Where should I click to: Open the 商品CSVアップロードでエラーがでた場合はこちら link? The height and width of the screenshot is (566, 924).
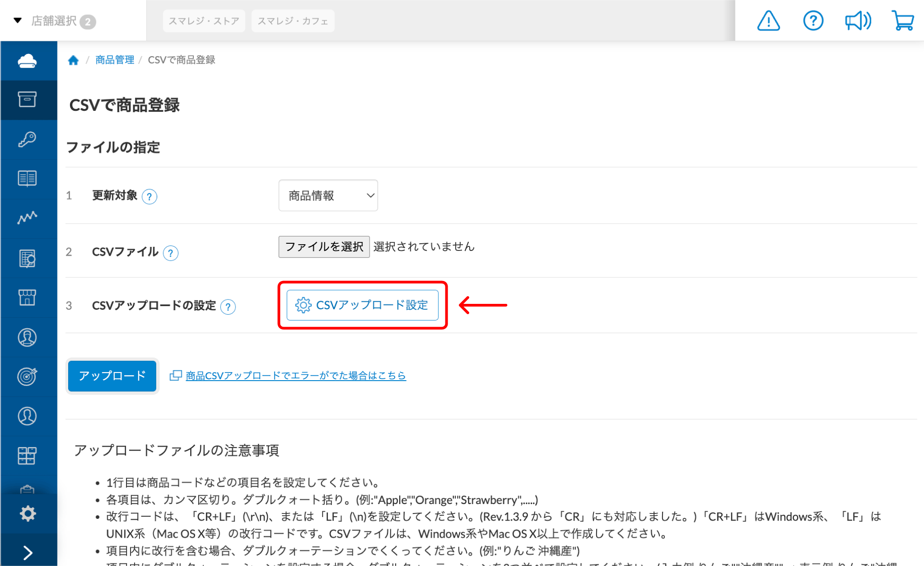(296, 376)
